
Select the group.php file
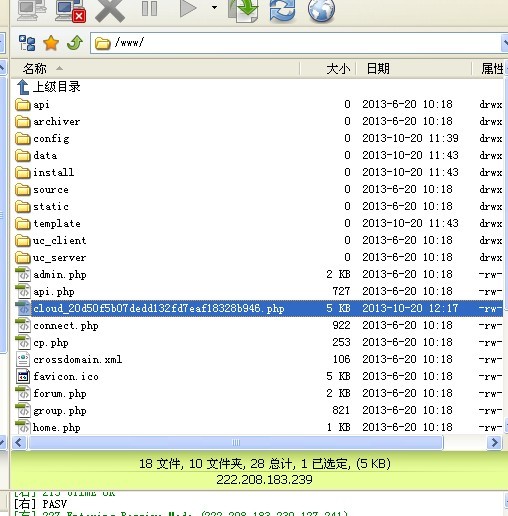tap(257, 410)
